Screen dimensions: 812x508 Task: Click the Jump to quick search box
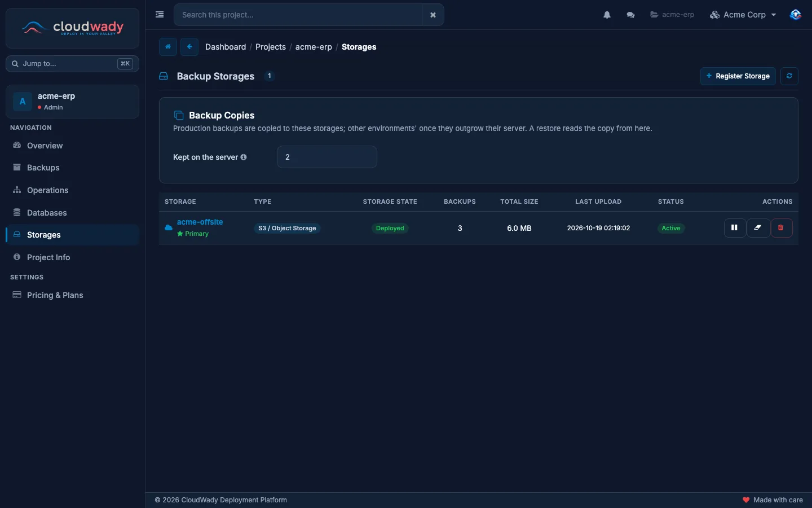(x=72, y=64)
